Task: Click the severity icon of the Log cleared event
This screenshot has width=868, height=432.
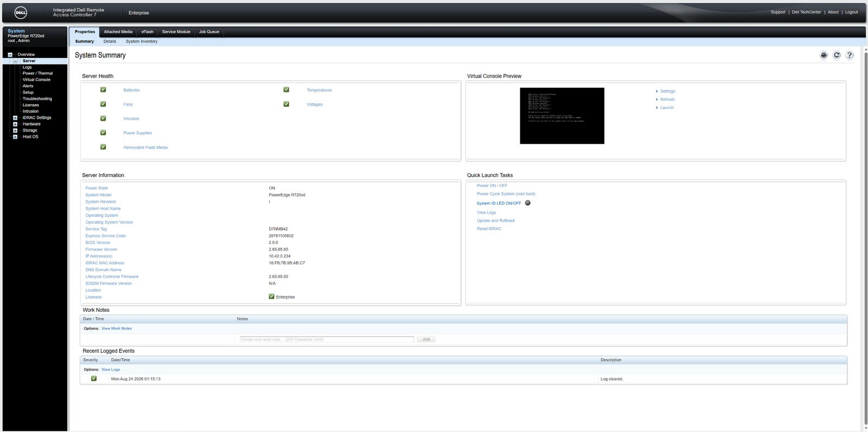Action: (x=94, y=378)
